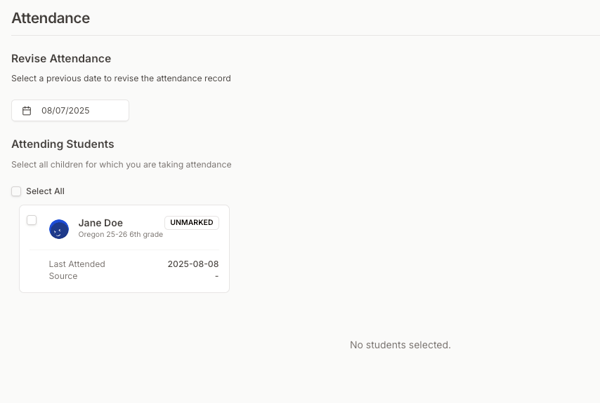Viewport: 600px width, 403px height.
Task: Check Jane Doe's student checkbox
Action: pyautogui.click(x=32, y=220)
